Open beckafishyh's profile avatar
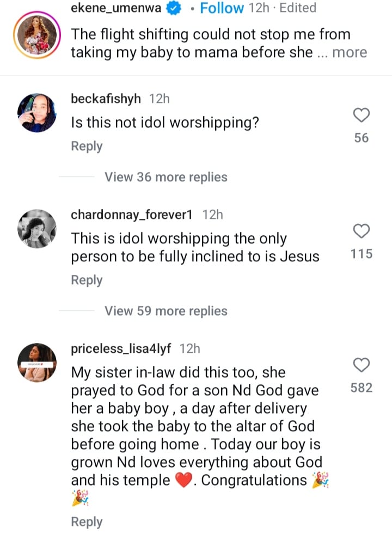The image size is (392, 539). pyautogui.click(x=38, y=112)
